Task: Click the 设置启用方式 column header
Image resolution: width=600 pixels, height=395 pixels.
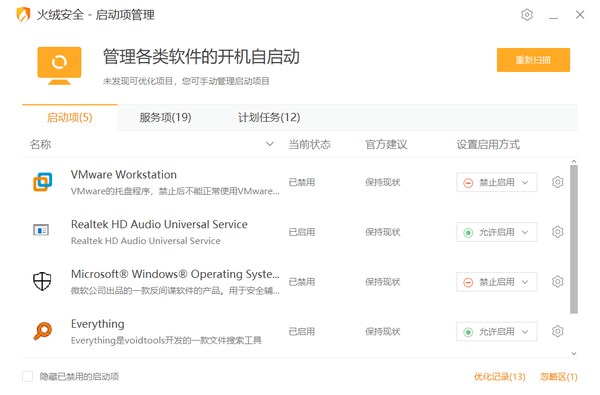Action: click(x=488, y=145)
